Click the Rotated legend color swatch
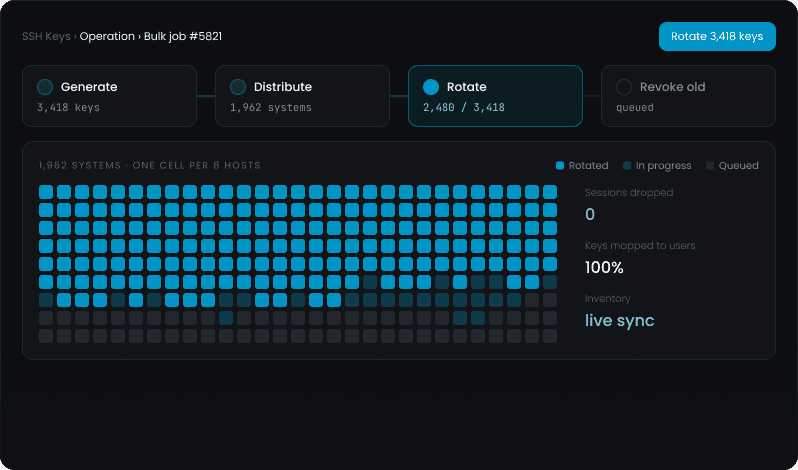This screenshot has height=470, width=798. tap(560, 166)
